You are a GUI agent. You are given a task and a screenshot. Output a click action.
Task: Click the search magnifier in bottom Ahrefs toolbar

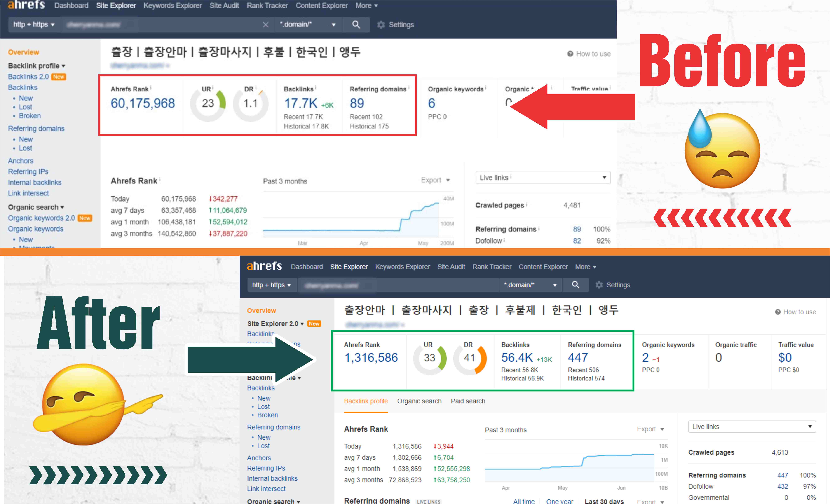tap(576, 285)
